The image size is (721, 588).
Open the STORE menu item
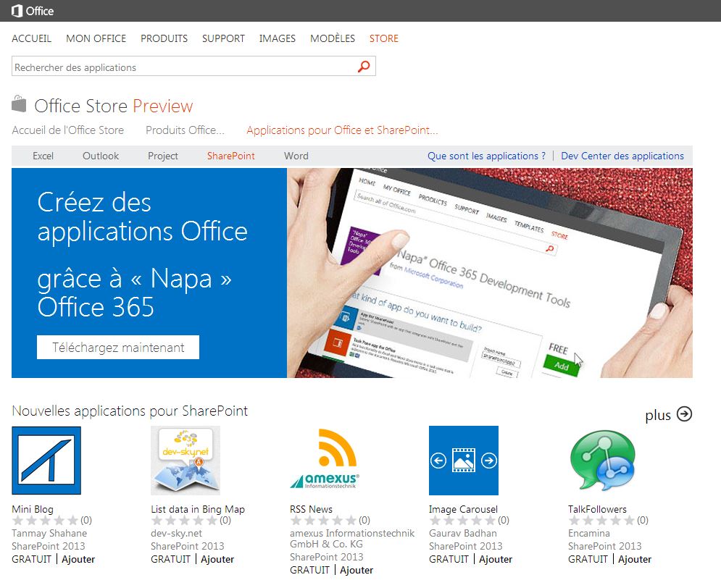click(x=383, y=38)
